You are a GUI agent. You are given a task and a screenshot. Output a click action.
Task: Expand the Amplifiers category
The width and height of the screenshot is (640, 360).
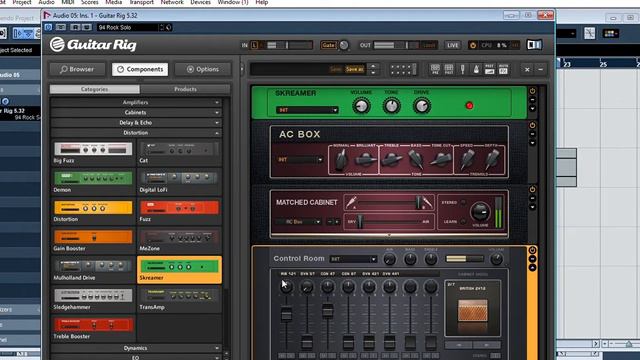[136, 102]
